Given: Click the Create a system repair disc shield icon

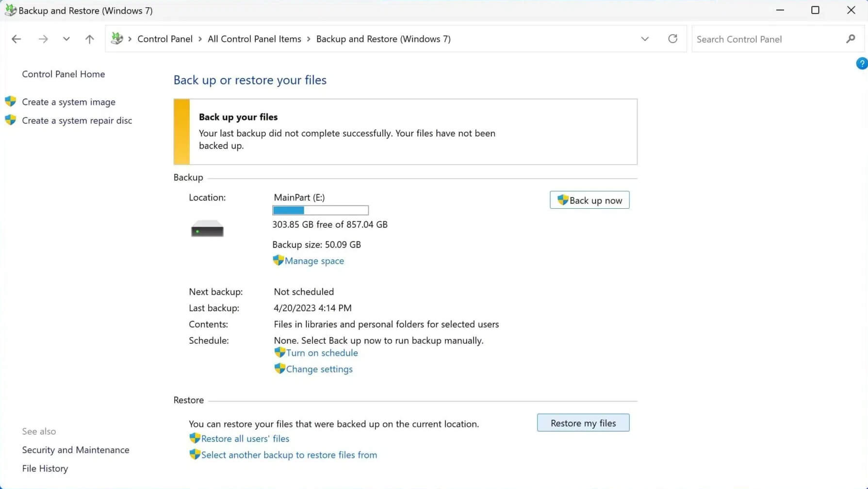Looking at the screenshot, I should pos(10,120).
